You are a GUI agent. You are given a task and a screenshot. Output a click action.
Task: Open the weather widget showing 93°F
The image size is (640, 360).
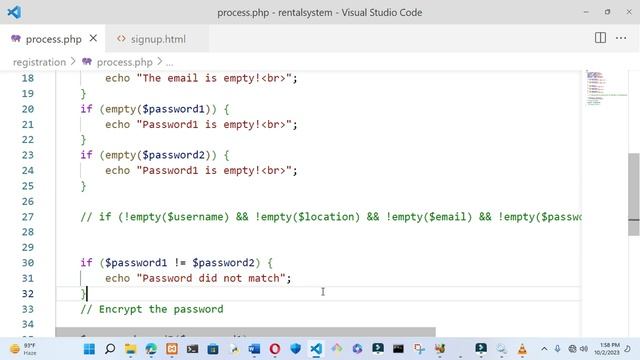24,349
